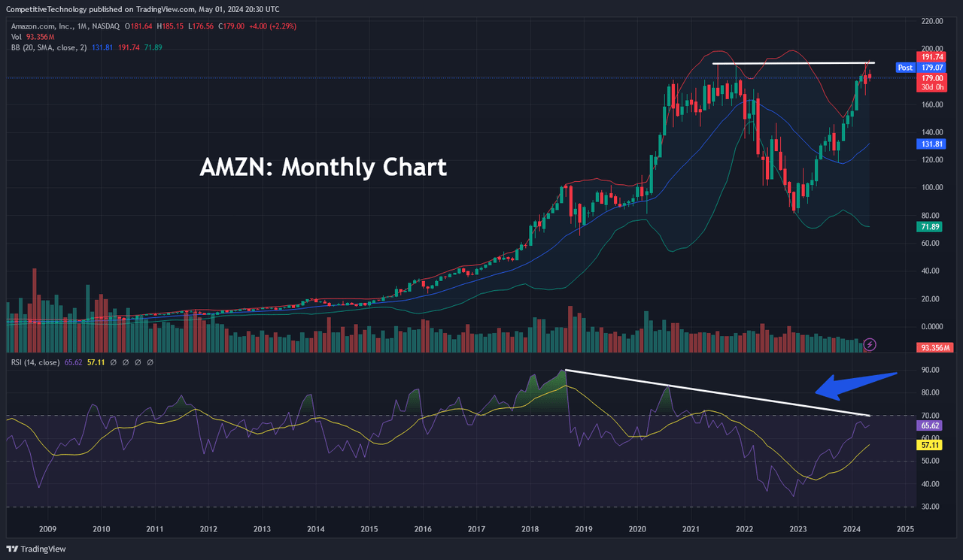The width and height of the screenshot is (963, 560).
Task: Click the 120.00 price axis tick
Action: [931, 160]
